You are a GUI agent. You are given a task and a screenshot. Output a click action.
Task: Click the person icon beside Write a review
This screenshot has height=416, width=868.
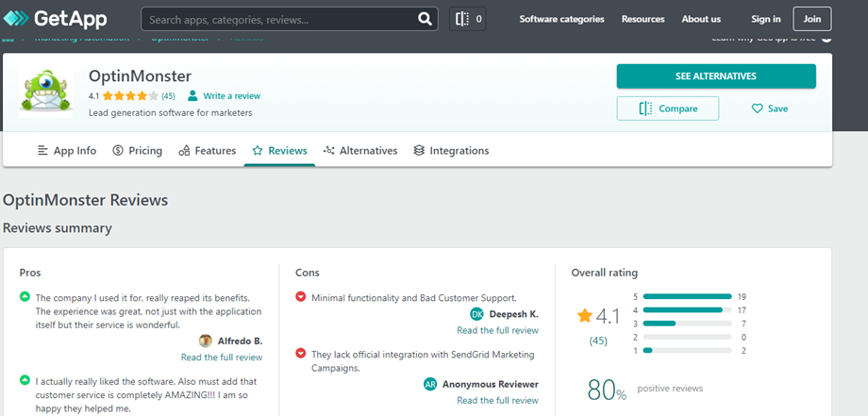click(192, 95)
